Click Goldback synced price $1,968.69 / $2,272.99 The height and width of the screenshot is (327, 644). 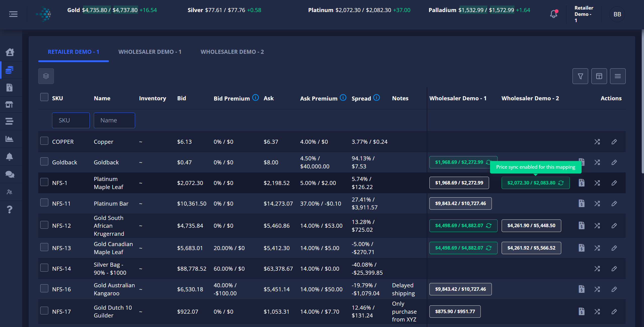(x=459, y=162)
